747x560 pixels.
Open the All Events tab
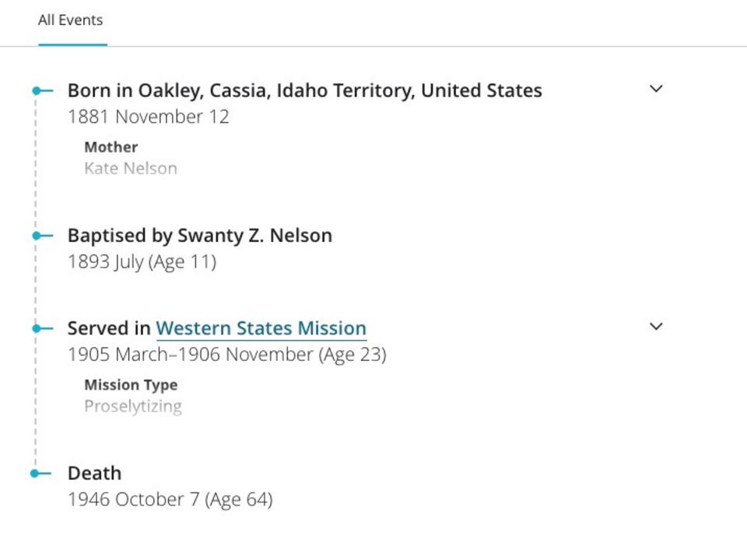click(71, 20)
